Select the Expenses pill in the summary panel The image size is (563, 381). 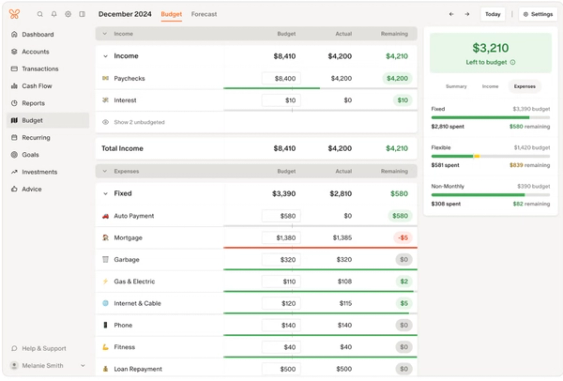(525, 86)
